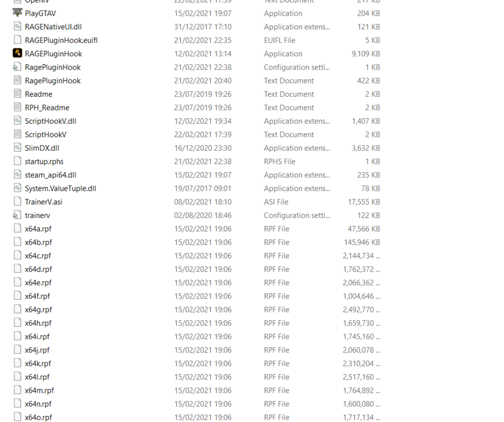Click the RPH_Readme text document name
The height and width of the screenshot is (422, 504).
(47, 107)
